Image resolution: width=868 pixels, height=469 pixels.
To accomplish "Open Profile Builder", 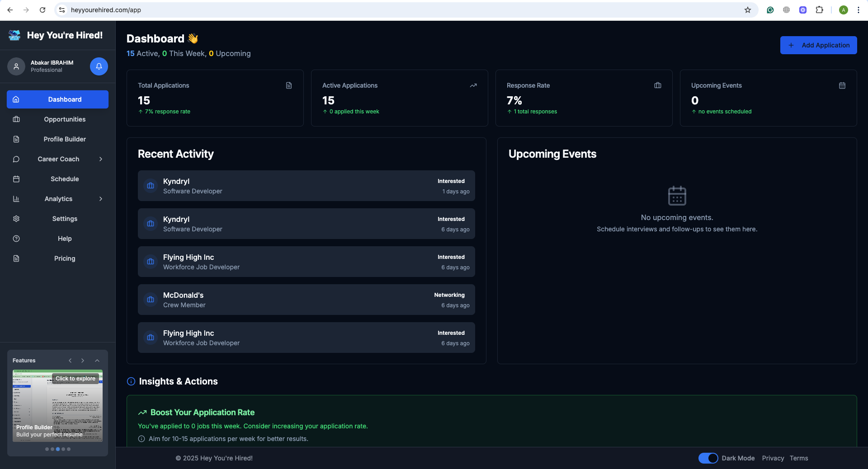I will pyautogui.click(x=57, y=139).
